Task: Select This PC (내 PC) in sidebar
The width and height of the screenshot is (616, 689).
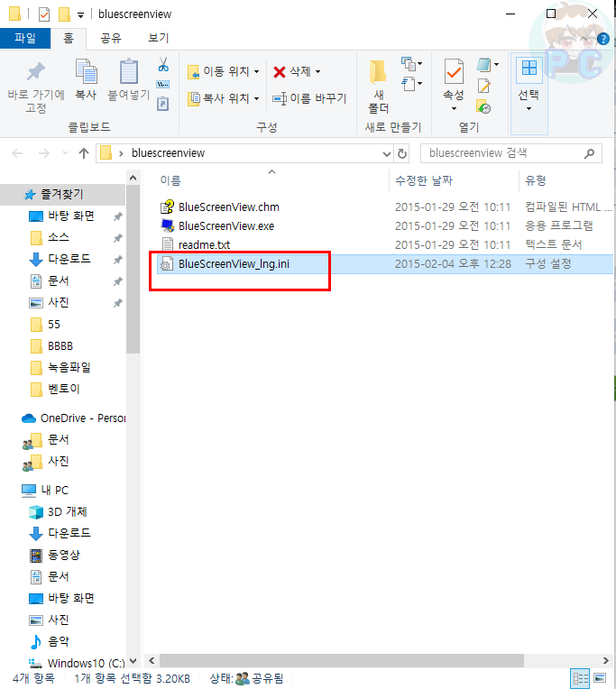Action: point(54,490)
